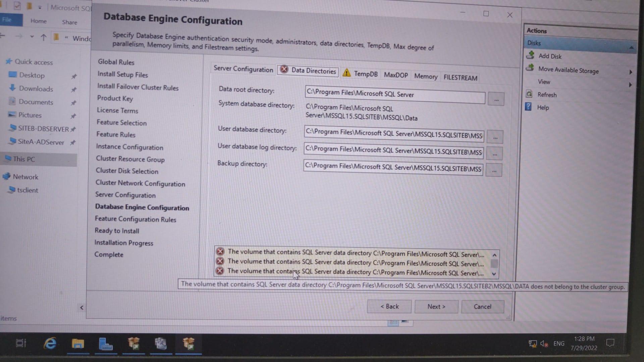Open Home tab in Explorer window
644x362 pixels.
pos(39,21)
